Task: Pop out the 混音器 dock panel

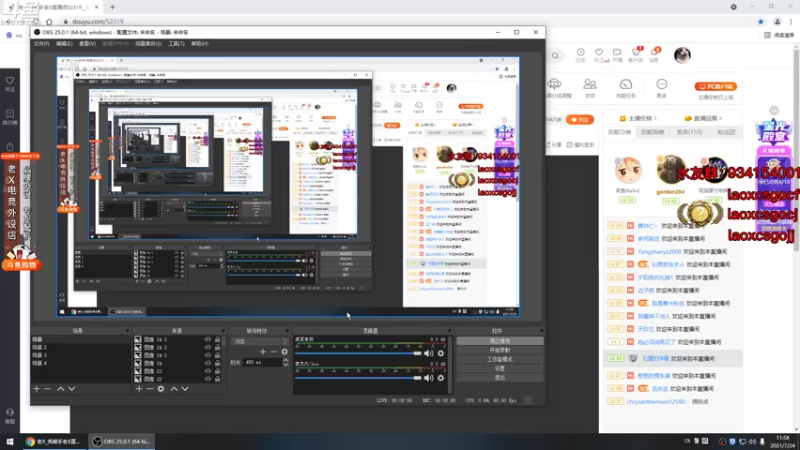Action: click(x=449, y=331)
